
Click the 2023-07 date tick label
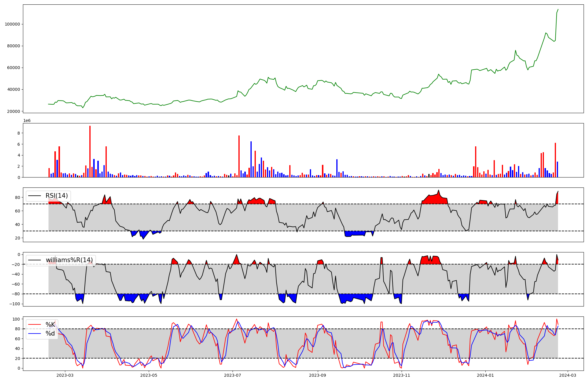(233, 375)
